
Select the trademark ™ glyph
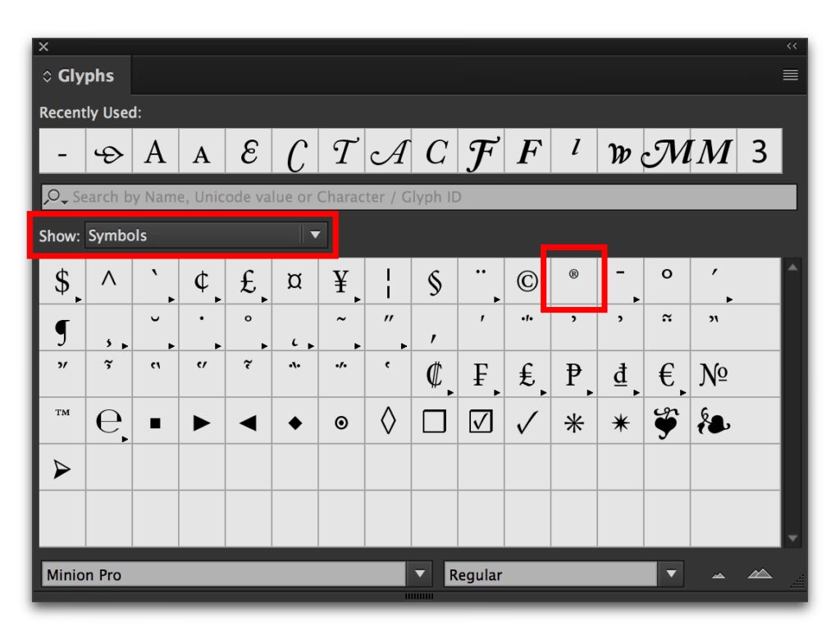click(62, 414)
